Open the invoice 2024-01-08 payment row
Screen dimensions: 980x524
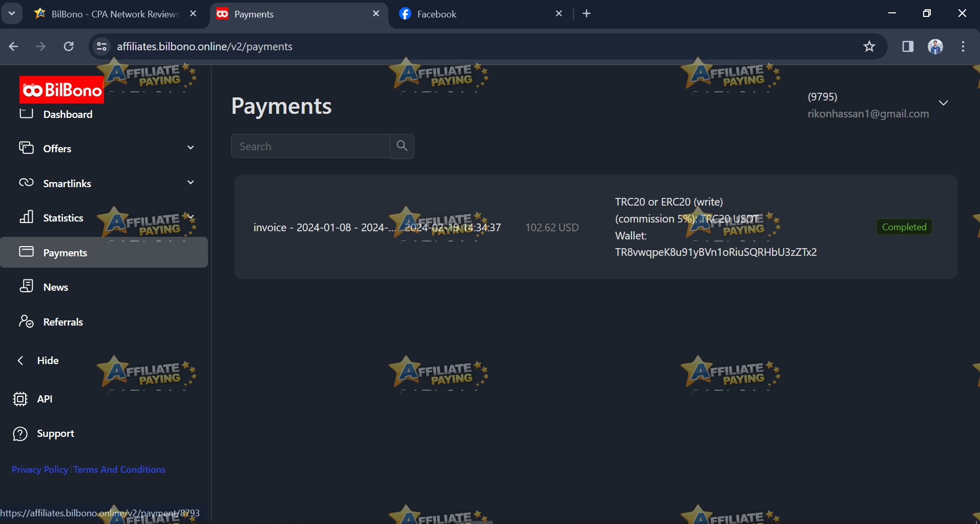point(596,227)
